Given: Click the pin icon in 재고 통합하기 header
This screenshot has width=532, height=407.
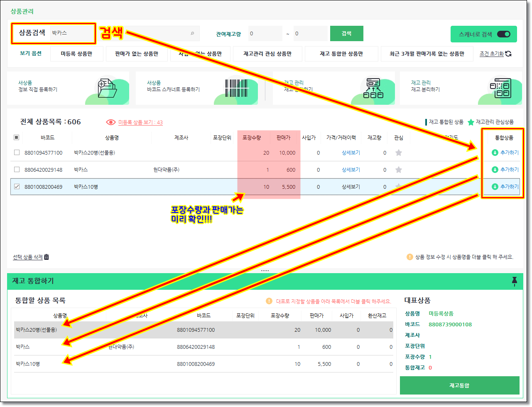Looking at the screenshot, I should 514,281.
